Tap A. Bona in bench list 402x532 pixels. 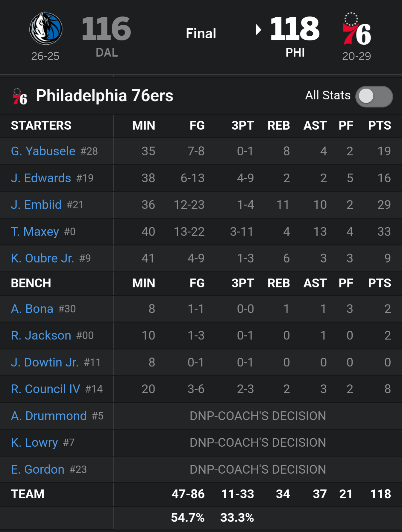(32, 309)
